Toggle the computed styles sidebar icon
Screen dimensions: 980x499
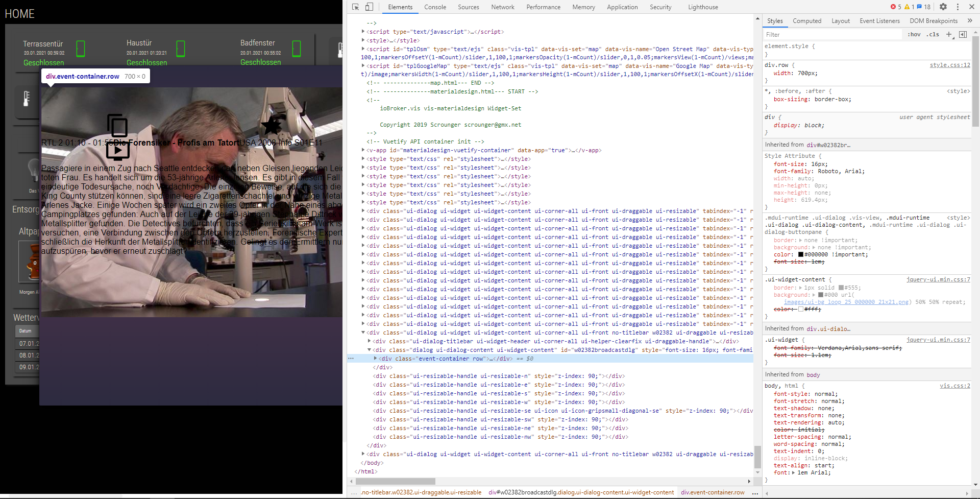(x=963, y=34)
